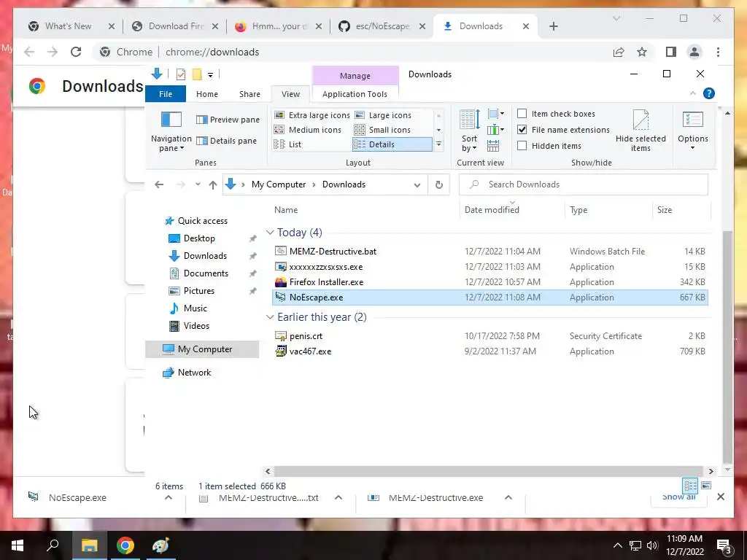Open the File menu tab
Image resolution: width=747 pixels, height=560 pixels.
tap(166, 94)
